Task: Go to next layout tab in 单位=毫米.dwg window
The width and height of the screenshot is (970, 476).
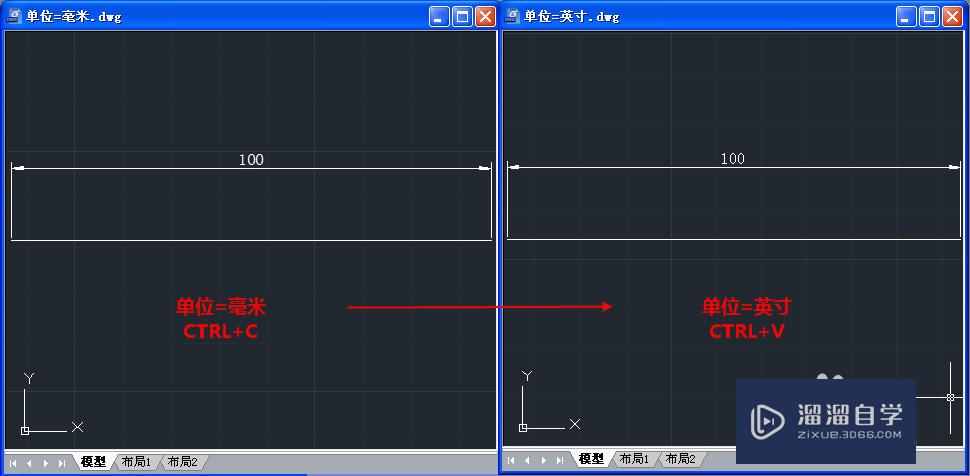Action: 45,463
